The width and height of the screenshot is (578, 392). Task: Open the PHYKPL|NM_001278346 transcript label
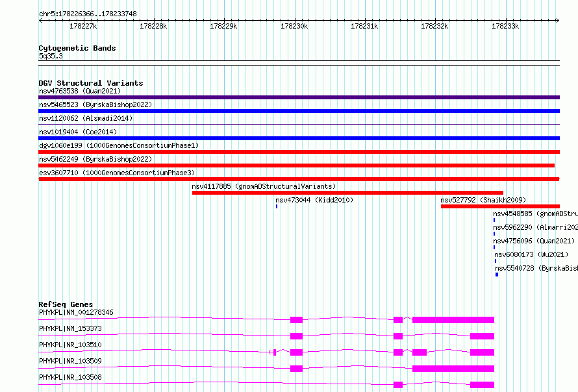point(76,312)
